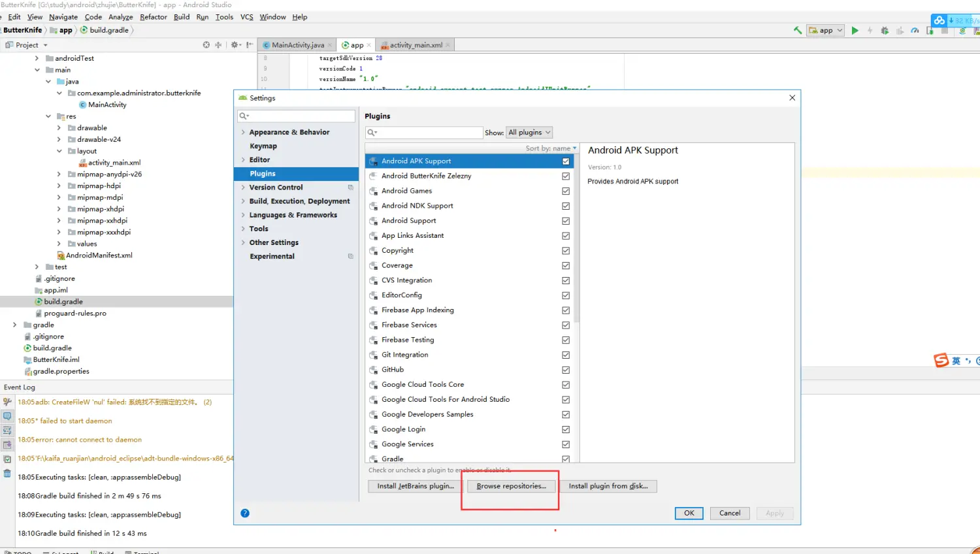
Task: Open the Sort by name dropdown
Action: tap(551, 148)
